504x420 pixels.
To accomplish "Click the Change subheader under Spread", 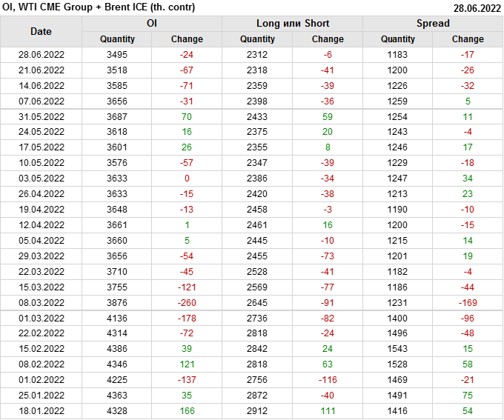I will click(468, 39).
